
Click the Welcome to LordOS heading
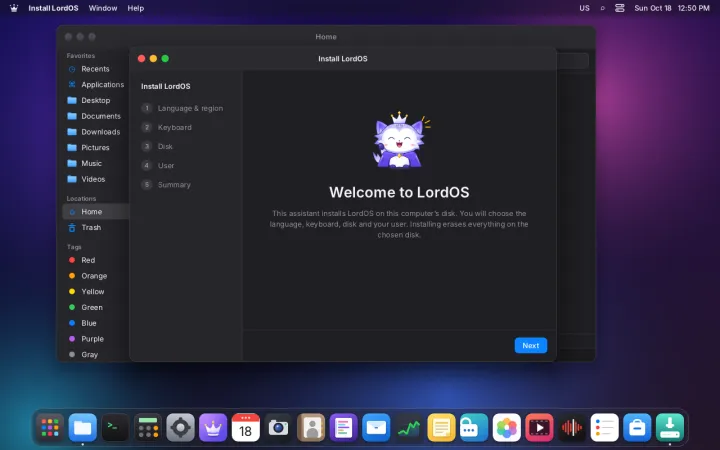click(x=399, y=192)
